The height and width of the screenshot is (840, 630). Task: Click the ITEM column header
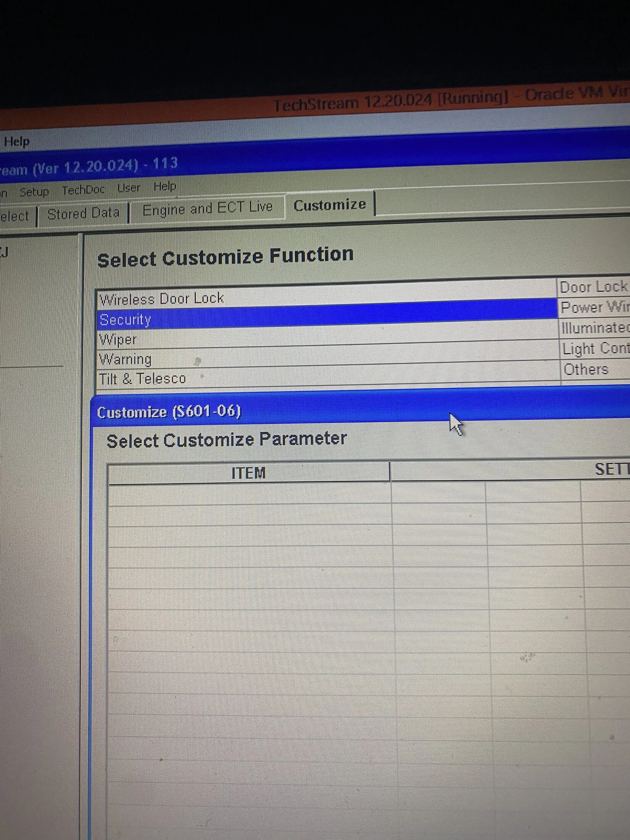pyautogui.click(x=249, y=473)
